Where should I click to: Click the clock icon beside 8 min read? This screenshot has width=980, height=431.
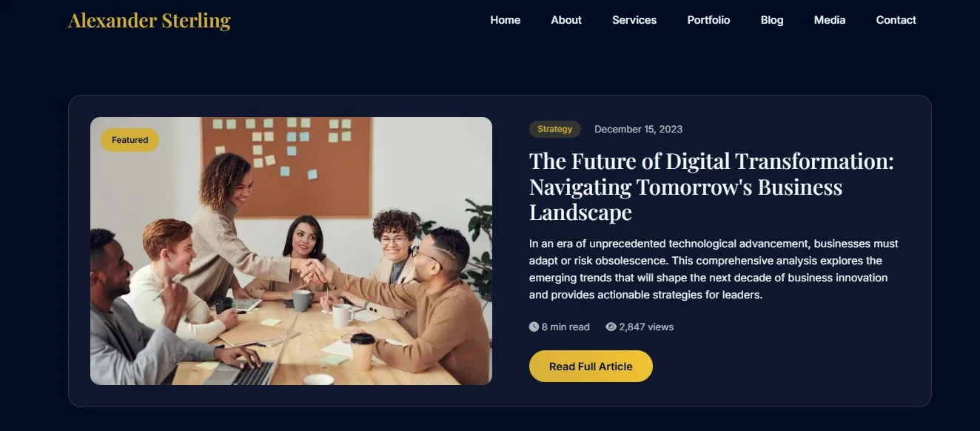[534, 327]
